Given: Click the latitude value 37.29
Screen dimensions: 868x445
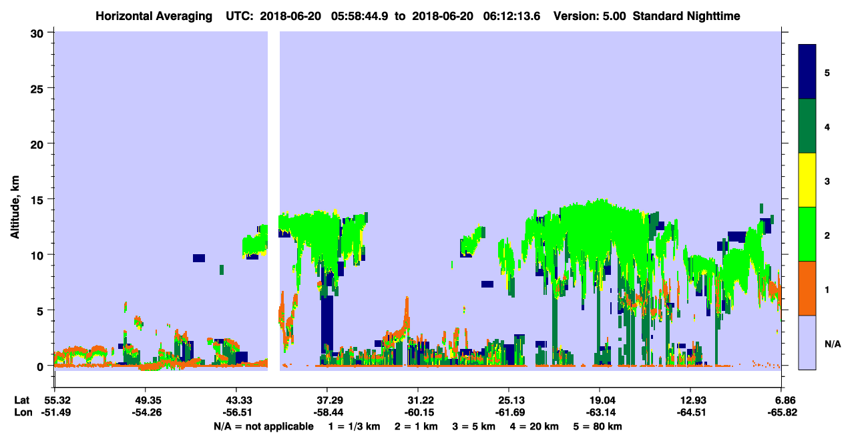Looking at the screenshot, I should (327, 400).
